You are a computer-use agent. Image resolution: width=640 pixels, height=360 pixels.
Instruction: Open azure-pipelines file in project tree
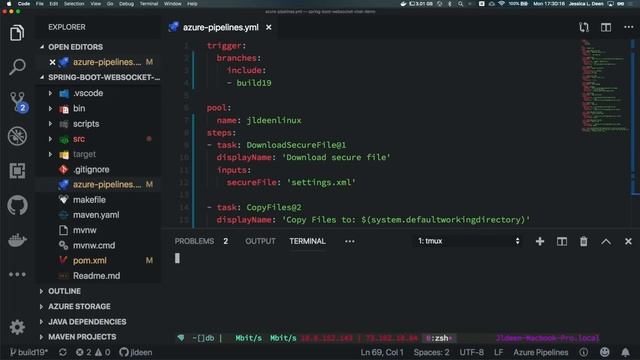(107, 184)
